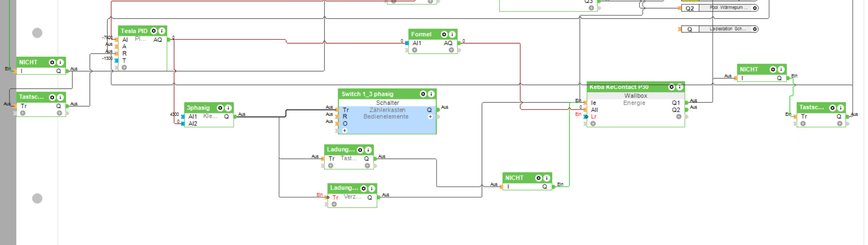Screen dimensions: 868x245
Task: Open gear icon of Switch 1_3 phasig
Action: point(423,94)
